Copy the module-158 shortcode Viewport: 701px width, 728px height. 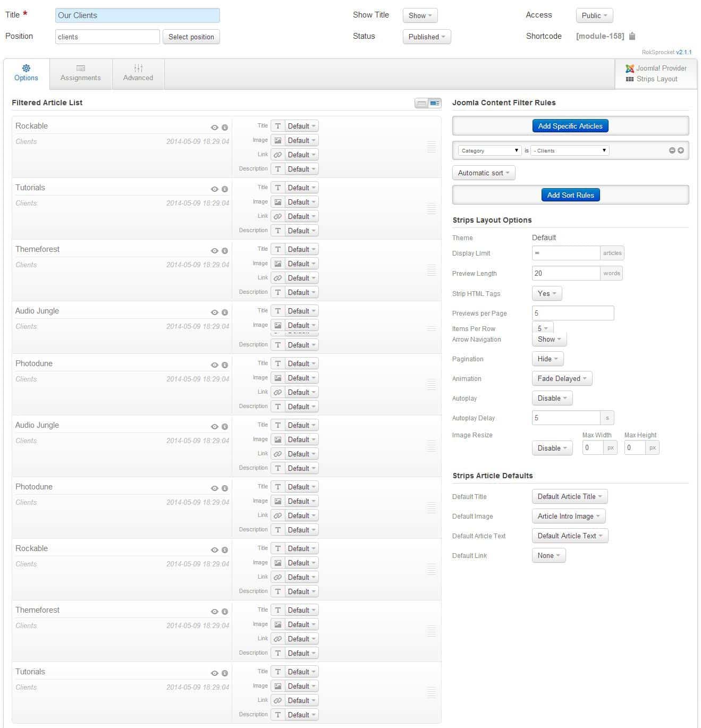point(631,36)
